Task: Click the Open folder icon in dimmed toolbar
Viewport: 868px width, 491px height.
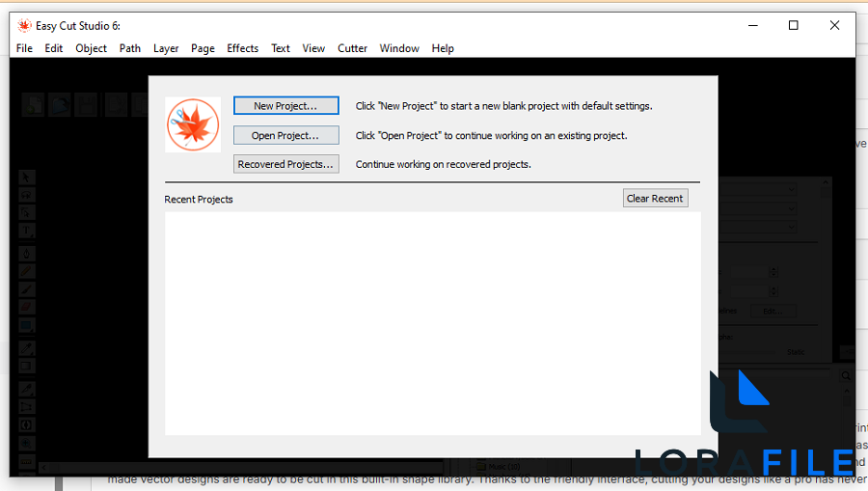Action: (59, 105)
